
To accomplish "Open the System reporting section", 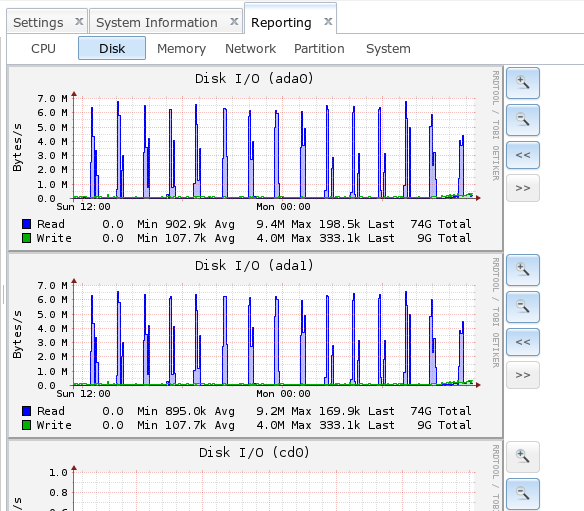I will click(x=388, y=48).
